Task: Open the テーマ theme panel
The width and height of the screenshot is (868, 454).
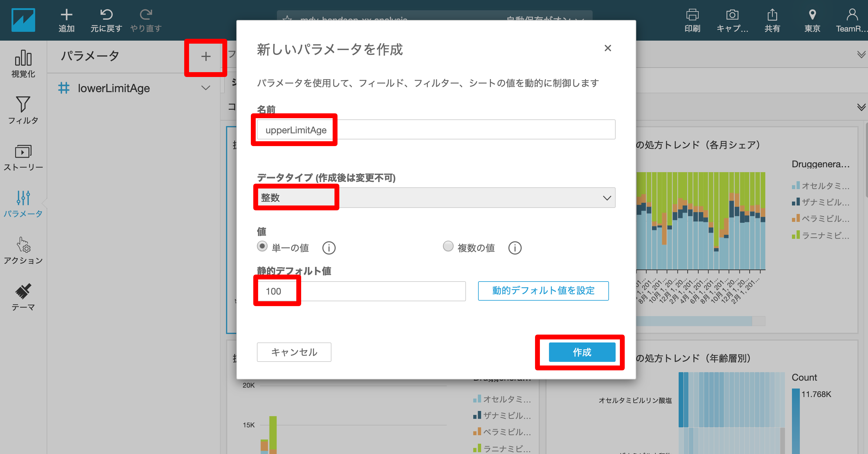Action: click(23, 297)
